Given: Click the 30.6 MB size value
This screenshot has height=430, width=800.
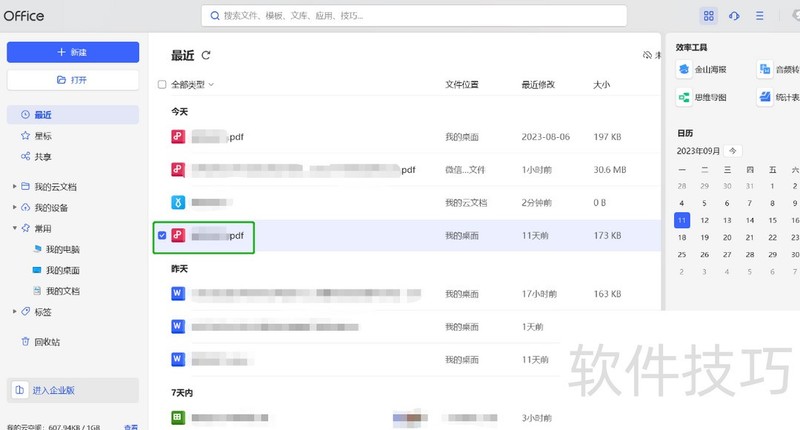Looking at the screenshot, I should pos(610,170).
